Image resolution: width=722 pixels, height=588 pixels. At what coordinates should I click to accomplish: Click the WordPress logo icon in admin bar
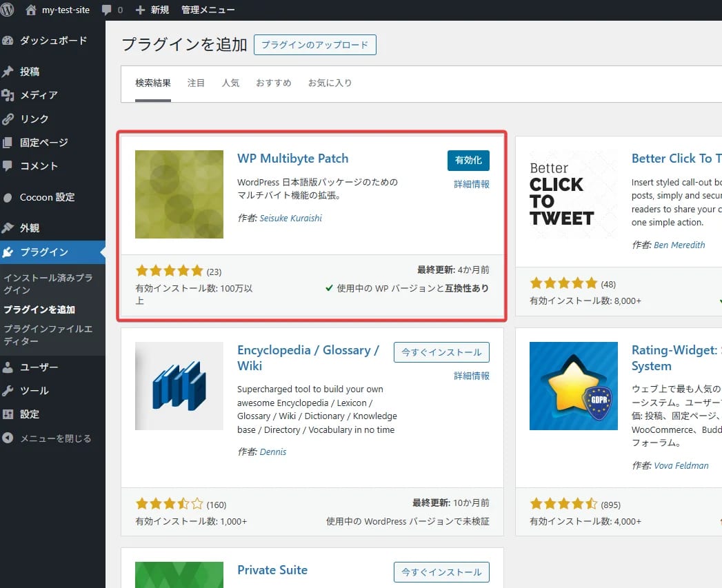pos(8,10)
